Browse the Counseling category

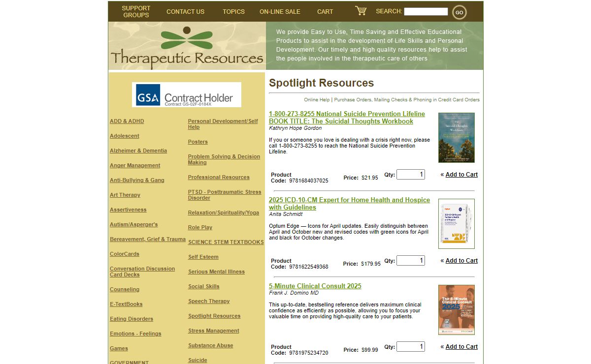(x=125, y=289)
